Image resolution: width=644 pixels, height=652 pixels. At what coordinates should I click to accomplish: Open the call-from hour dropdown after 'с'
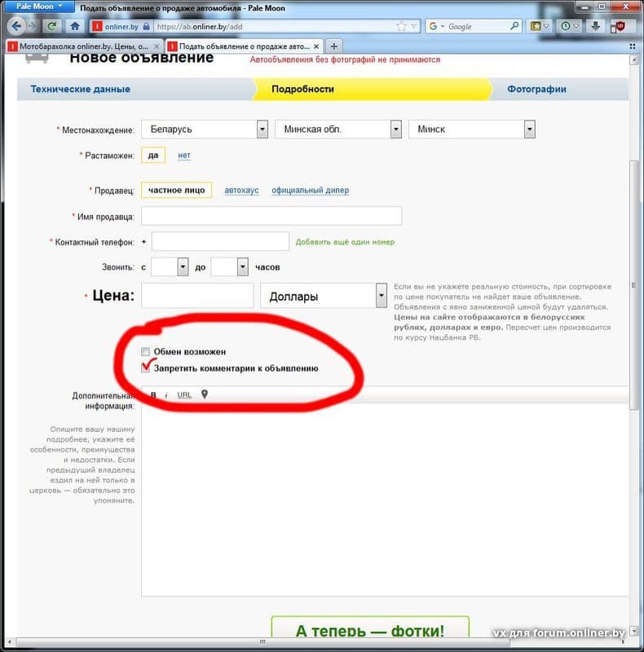tap(170, 267)
